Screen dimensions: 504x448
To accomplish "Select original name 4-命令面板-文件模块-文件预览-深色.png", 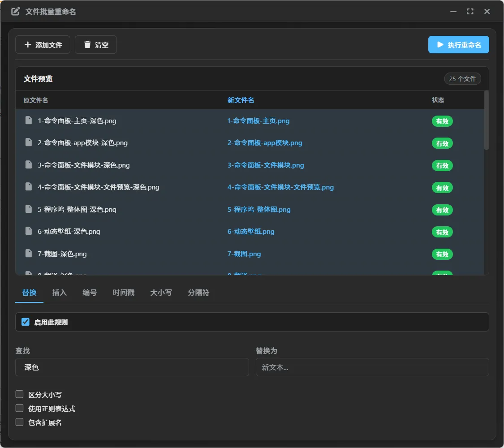I will tap(99, 187).
